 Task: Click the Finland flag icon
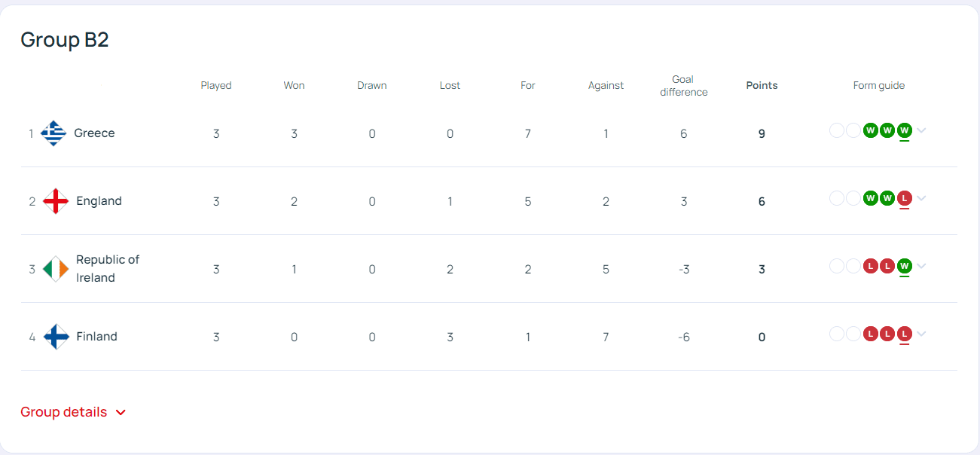[56, 337]
